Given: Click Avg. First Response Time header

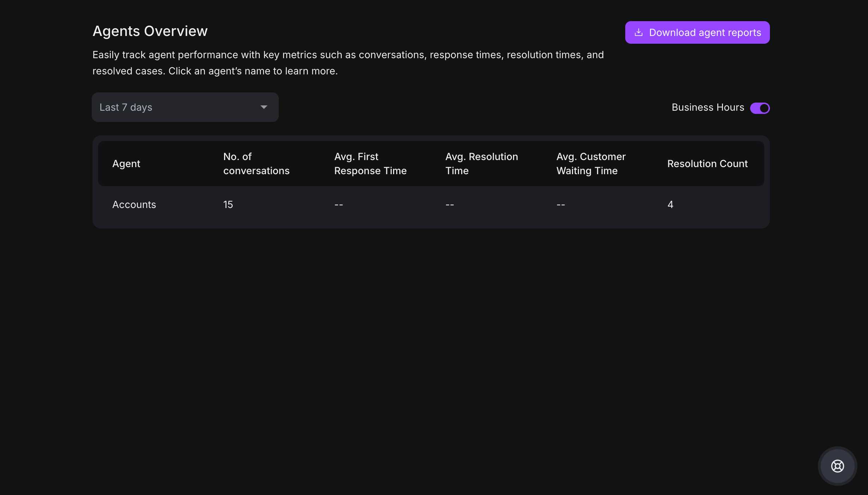Looking at the screenshot, I should tap(370, 164).
